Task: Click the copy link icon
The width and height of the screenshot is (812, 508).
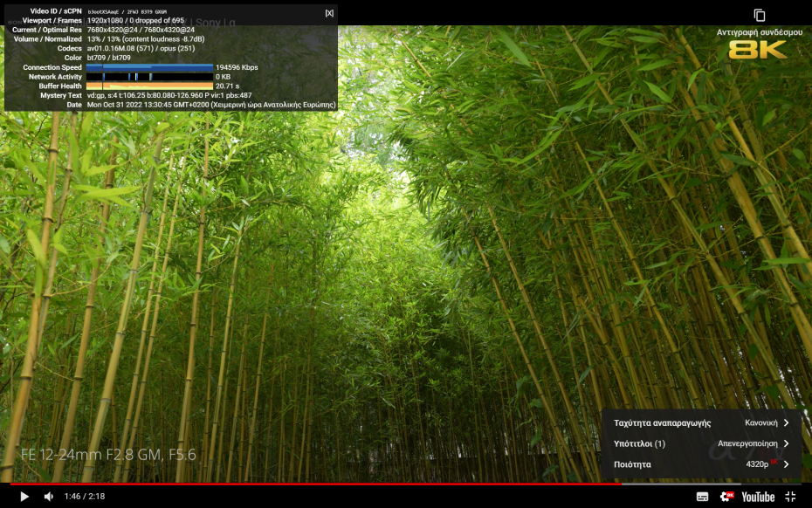Action: pos(760,15)
